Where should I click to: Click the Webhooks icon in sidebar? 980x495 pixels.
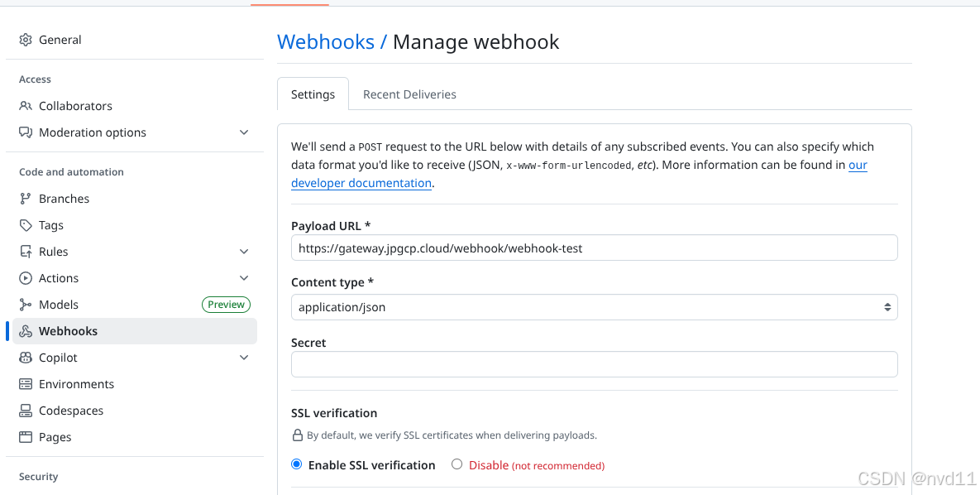click(x=26, y=331)
